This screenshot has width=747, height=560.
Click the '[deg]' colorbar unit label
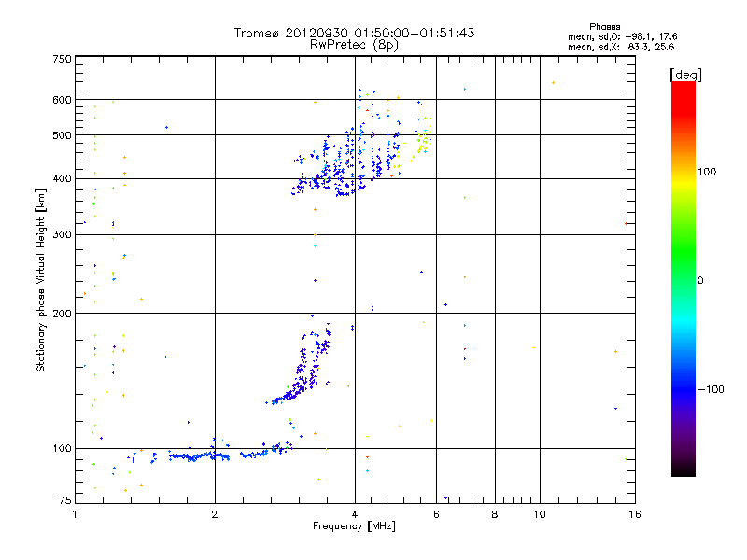(x=685, y=75)
